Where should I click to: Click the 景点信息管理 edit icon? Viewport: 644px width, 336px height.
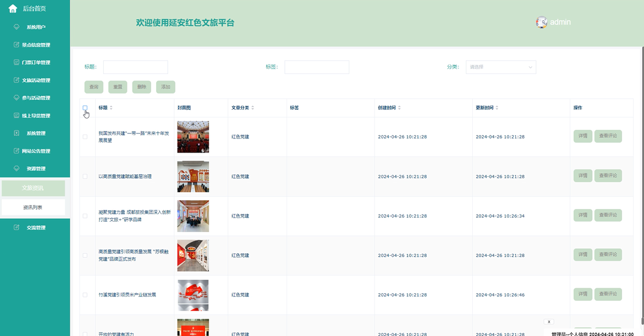point(16,44)
